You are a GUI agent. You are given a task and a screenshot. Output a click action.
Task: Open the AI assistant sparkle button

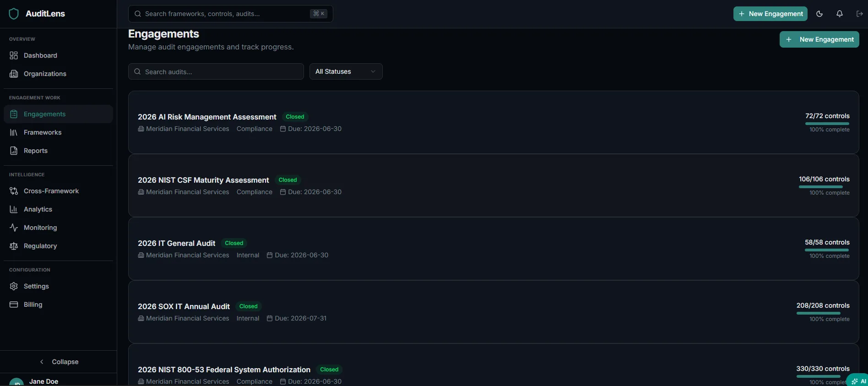point(857,381)
